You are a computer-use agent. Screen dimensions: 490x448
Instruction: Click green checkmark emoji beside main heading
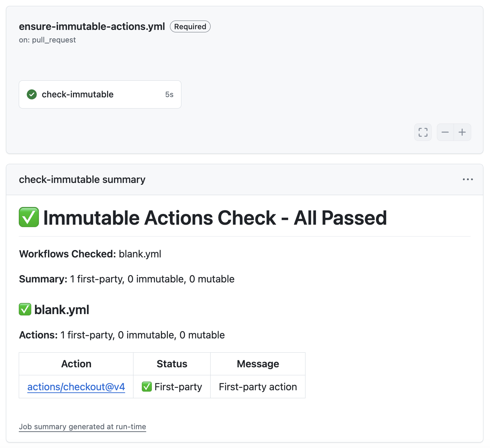(29, 217)
